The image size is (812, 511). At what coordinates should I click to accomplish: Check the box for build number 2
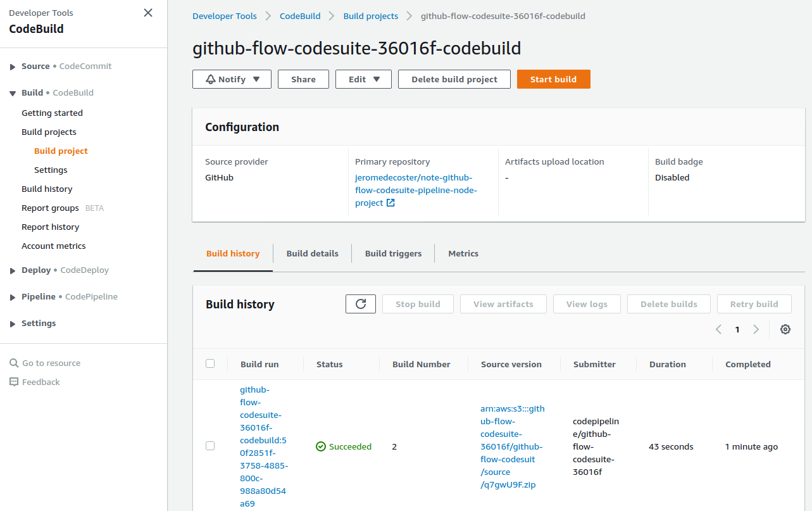click(210, 446)
